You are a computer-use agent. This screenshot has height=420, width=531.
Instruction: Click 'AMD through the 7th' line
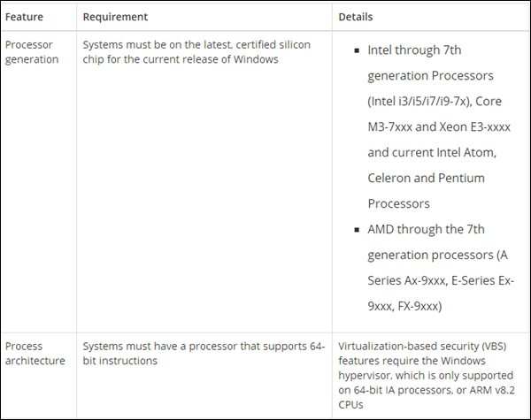point(426,230)
